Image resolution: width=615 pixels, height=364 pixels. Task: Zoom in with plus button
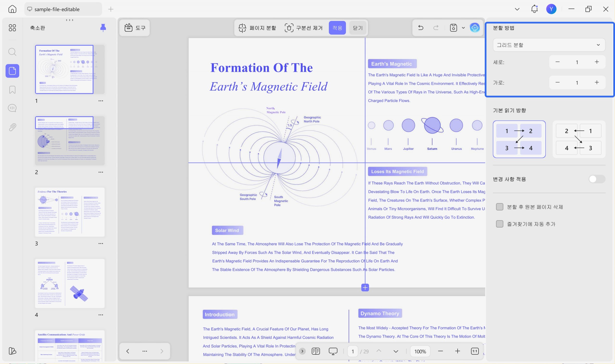pos(457,351)
